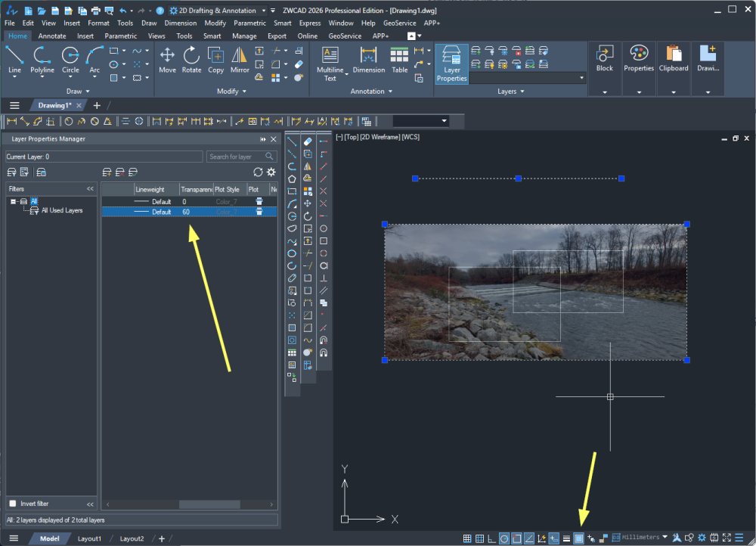Toggle the transparency display button in status bar
This screenshot has width=756, height=546.
point(578,538)
